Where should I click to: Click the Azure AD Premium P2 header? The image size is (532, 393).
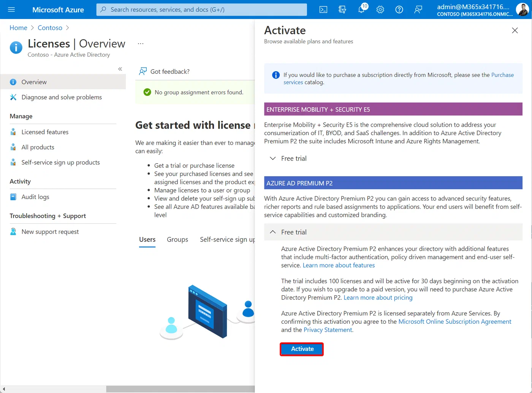393,183
